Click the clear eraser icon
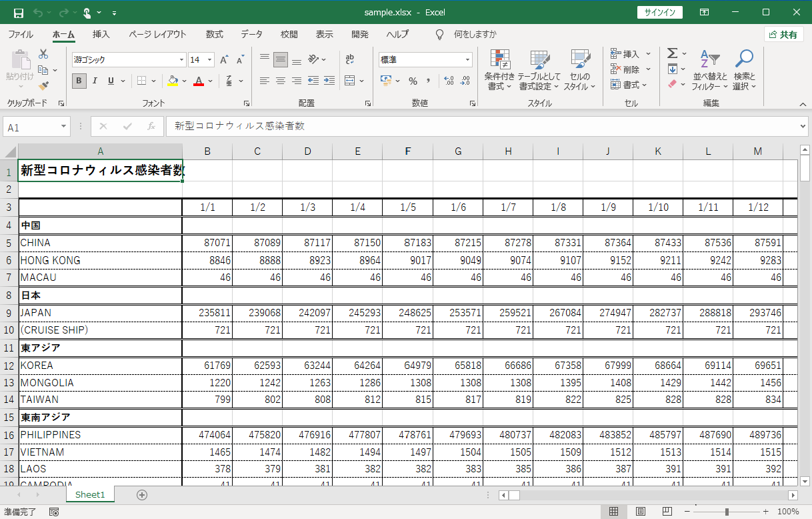Viewport: 812px width, 519px height. [x=672, y=85]
